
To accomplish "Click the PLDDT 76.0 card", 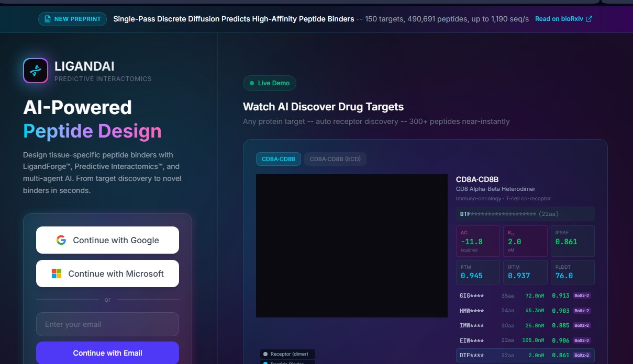I will point(572,272).
